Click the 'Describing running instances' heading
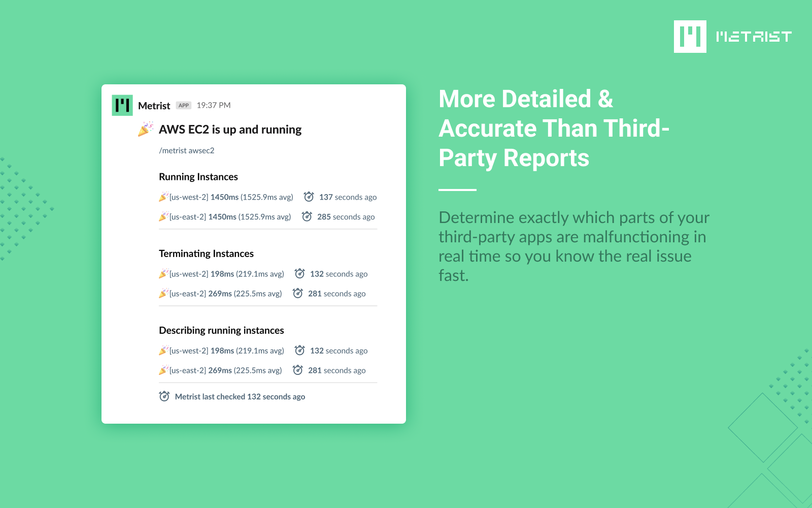The width and height of the screenshot is (812, 508). pyautogui.click(x=222, y=330)
